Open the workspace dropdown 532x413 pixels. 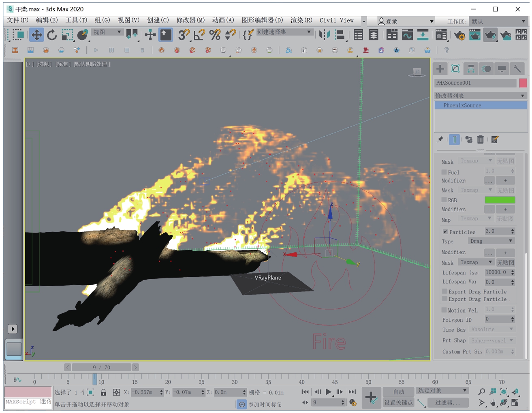[498, 21]
